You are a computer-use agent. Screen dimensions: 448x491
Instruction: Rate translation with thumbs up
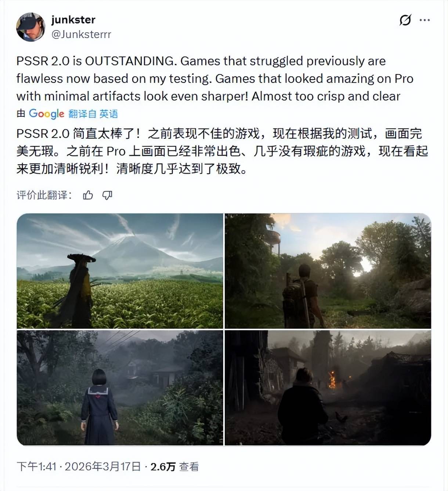pos(88,195)
